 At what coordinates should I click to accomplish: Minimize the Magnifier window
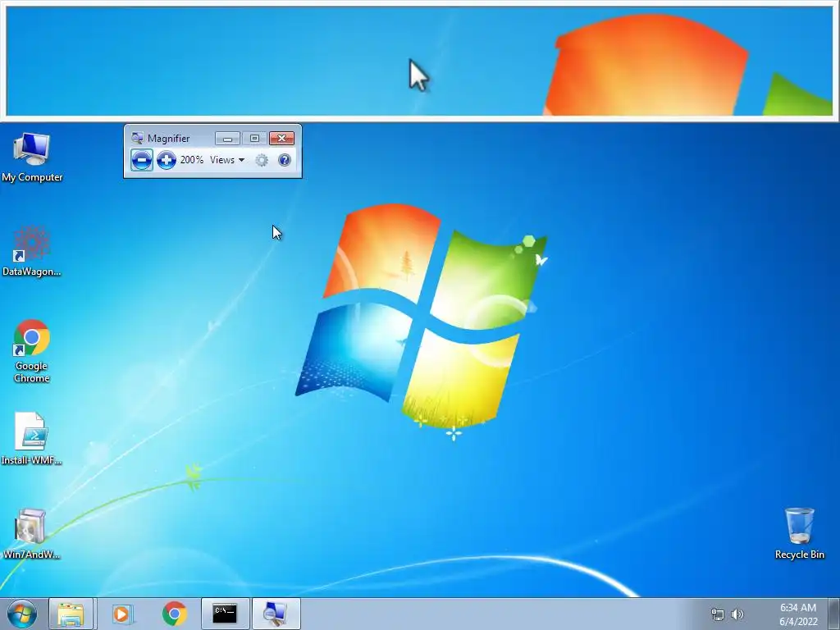(227, 139)
